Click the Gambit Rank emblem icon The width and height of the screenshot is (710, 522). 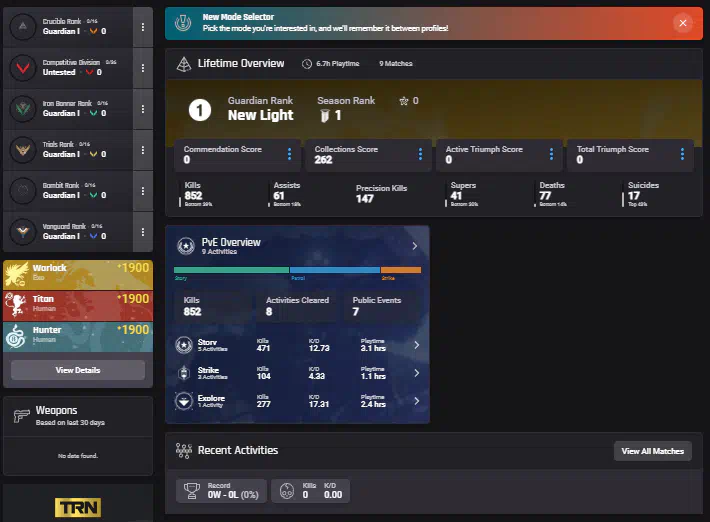(23, 191)
